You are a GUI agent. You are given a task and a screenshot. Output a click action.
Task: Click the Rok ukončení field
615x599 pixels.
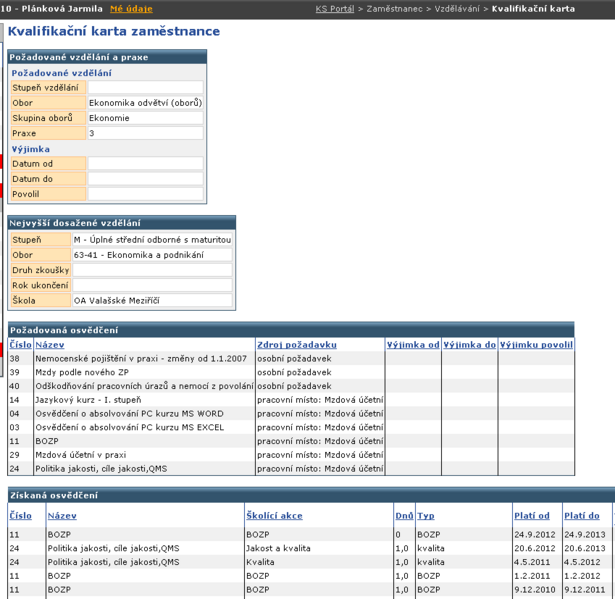153,285
